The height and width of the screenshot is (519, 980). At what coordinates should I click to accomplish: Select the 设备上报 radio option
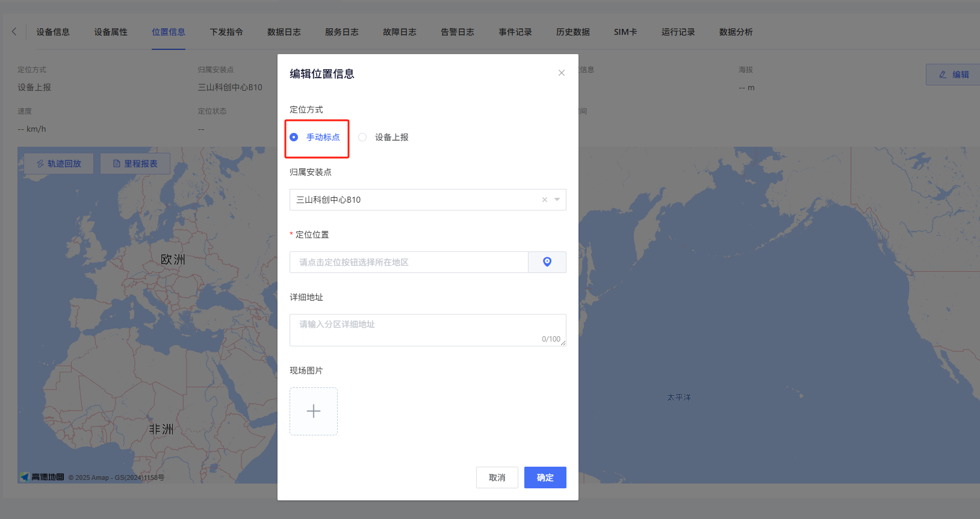tap(362, 137)
